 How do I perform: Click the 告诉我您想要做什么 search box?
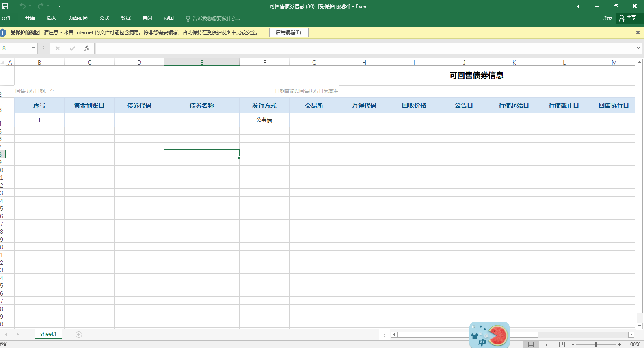[213, 18]
